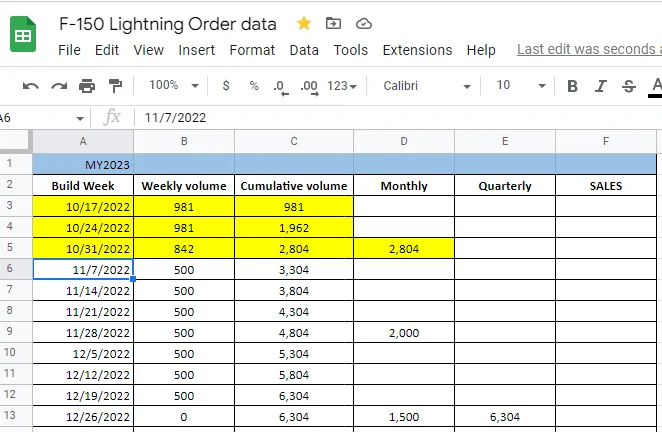662x432 pixels.
Task: Toggle strikethrough formatting
Action: (628, 86)
